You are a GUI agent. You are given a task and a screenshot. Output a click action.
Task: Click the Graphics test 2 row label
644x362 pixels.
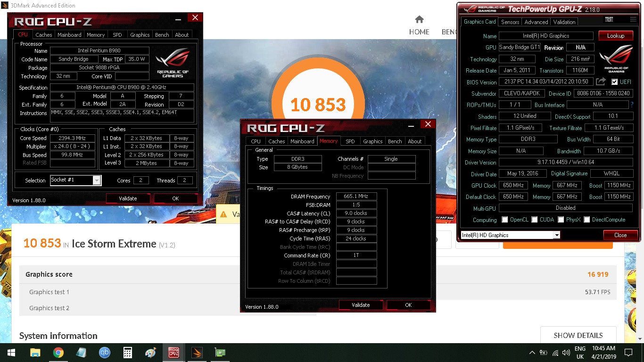(x=49, y=308)
